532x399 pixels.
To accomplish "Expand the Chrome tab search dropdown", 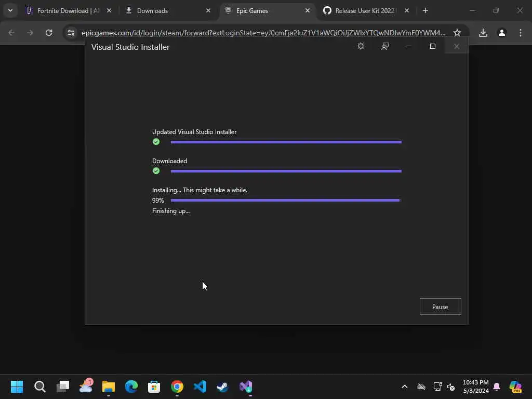I will (x=10, y=10).
